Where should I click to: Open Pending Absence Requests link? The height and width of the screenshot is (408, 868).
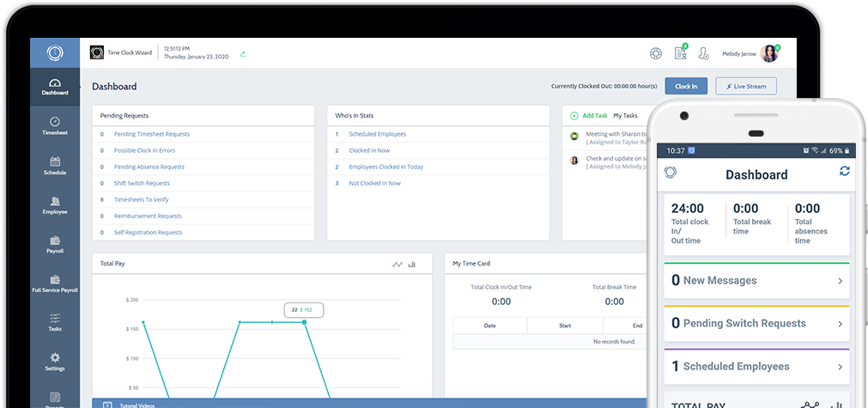tap(149, 167)
